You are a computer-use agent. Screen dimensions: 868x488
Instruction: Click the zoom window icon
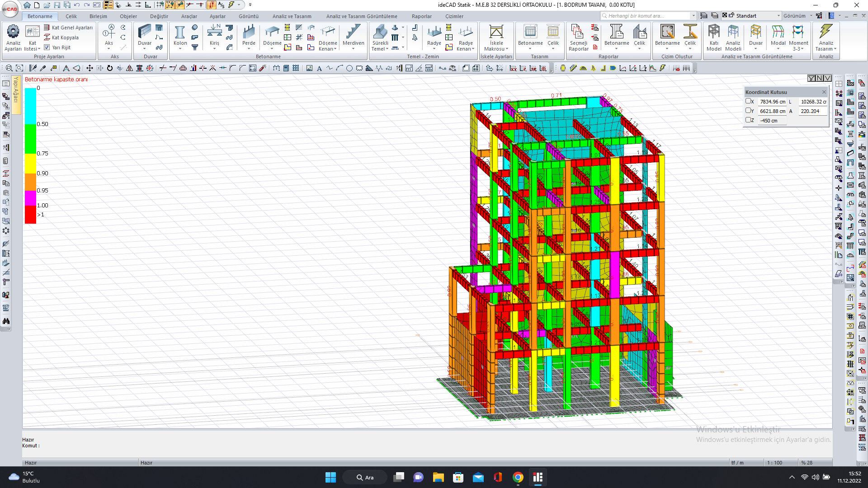(x=19, y=68)
